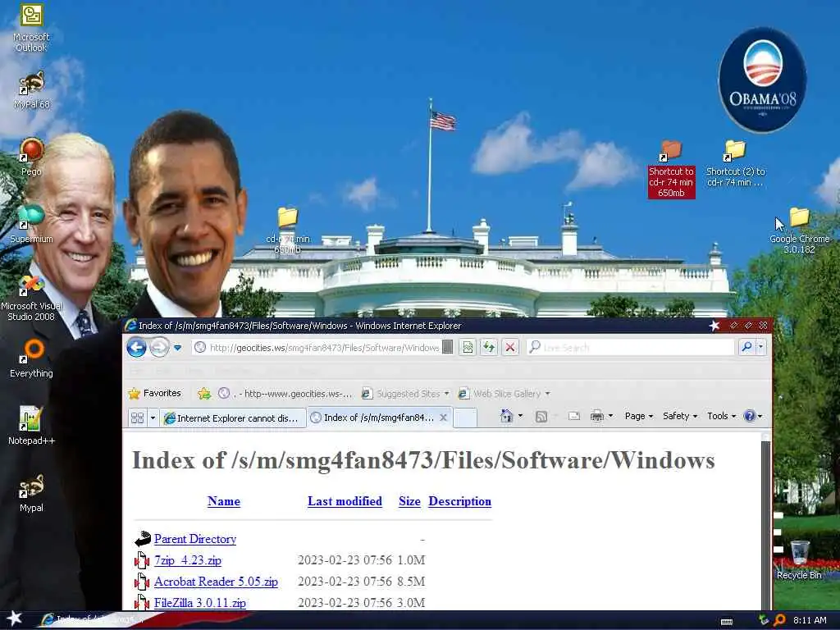
Task: Select Mypal desktop icon
Action: (x=31, y=493)
